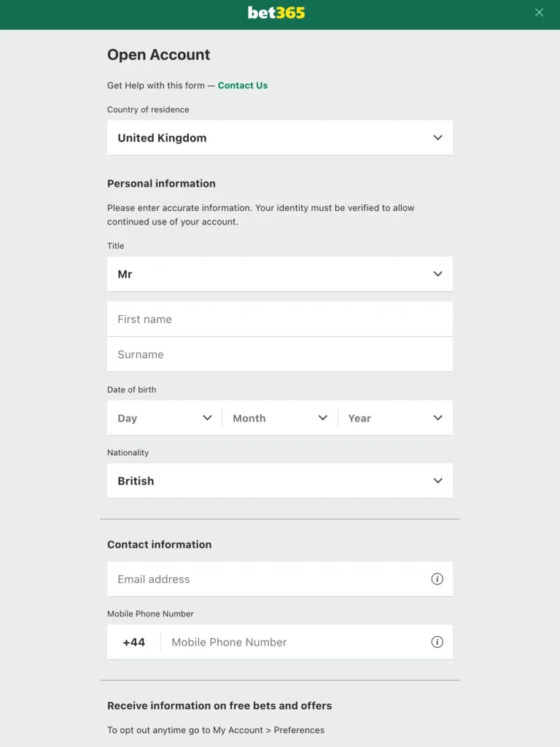Select the +44 country code prefix
This screenshot has width=560, height=747.
click(x=134, y=642)
